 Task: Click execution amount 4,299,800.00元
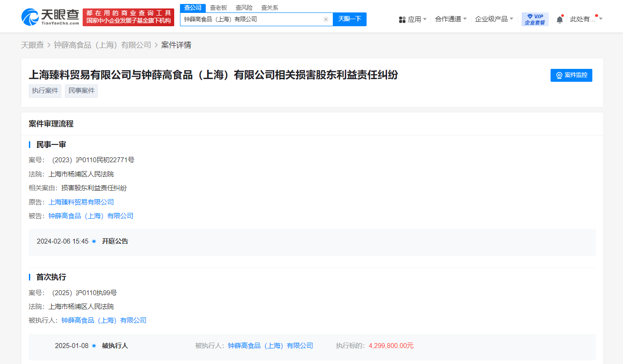coord(391,346)
